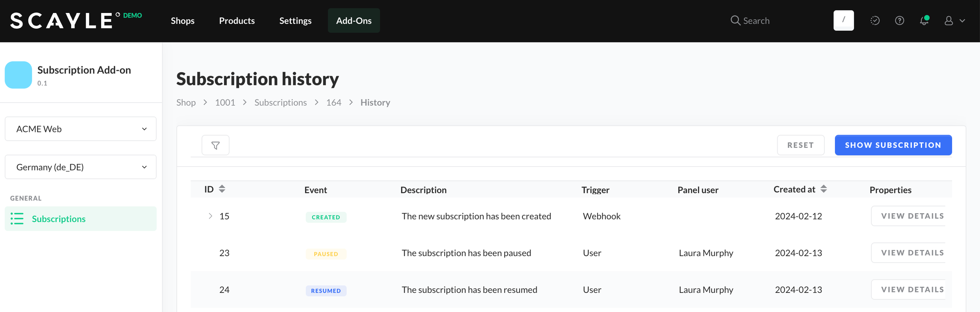This screenshot has height=312, width=980.
Task: Click the Show Subscription button
Action: [x=893, y=145]
